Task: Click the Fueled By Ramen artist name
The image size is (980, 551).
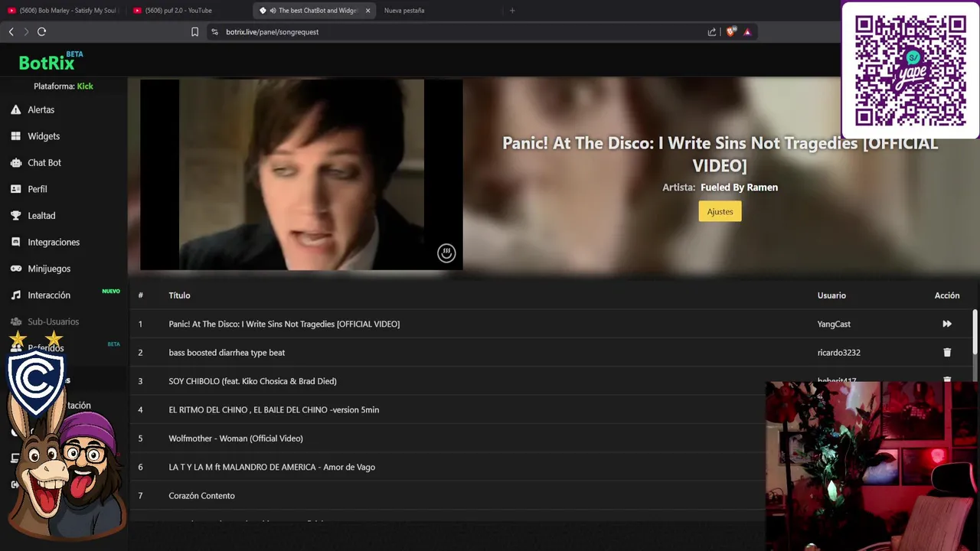Action: coord(739,187)
